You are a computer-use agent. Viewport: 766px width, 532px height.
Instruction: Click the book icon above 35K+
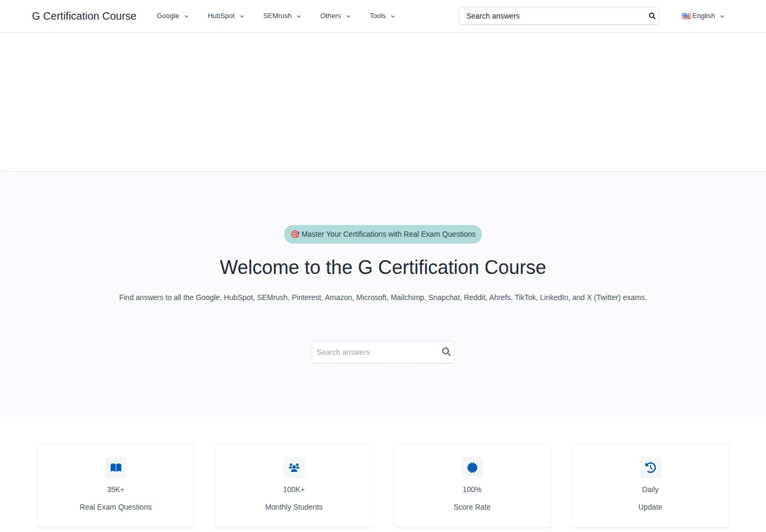tap(116, 468)
